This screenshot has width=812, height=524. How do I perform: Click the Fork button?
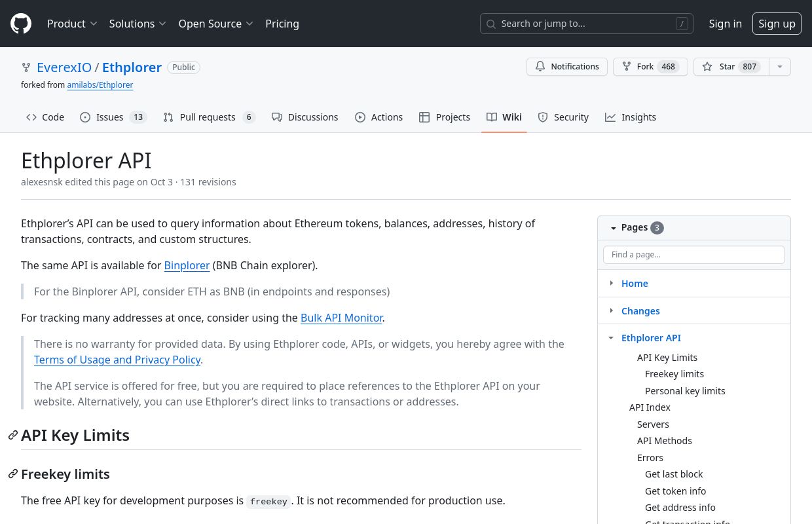(x=650, y=67)
